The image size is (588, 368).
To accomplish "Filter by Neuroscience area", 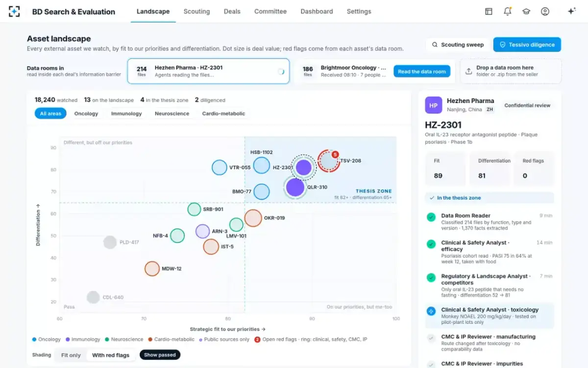I will click(x=172, y=113).
